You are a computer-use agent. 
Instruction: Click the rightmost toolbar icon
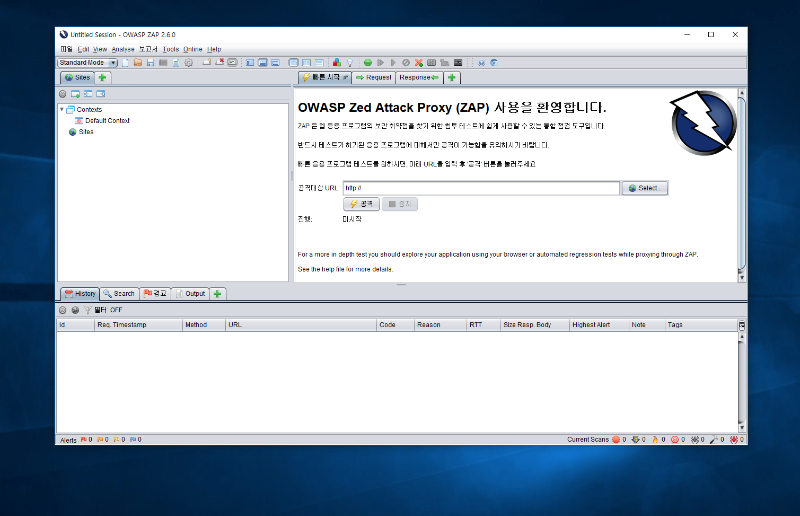click(x=494, y=63)
